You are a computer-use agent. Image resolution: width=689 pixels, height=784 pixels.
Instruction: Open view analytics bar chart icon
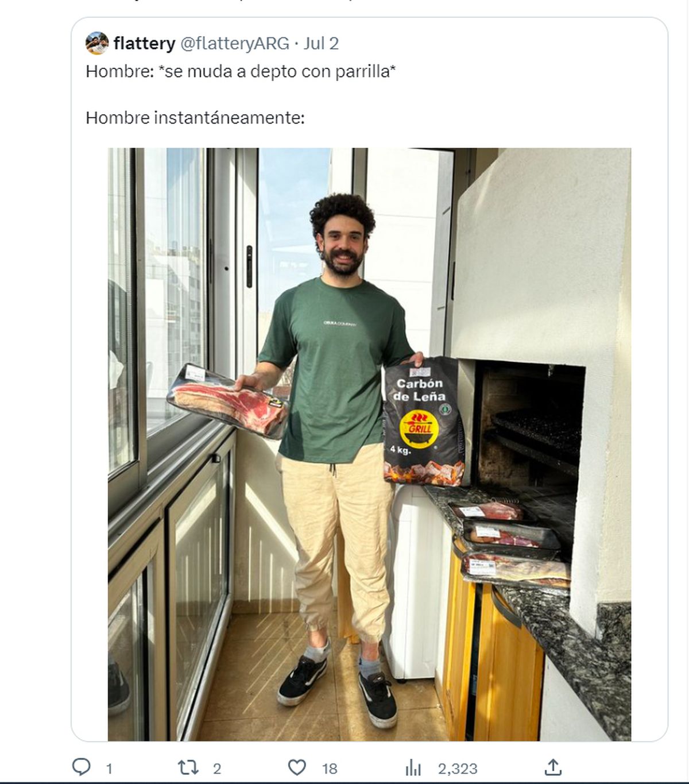pos(413,768)
